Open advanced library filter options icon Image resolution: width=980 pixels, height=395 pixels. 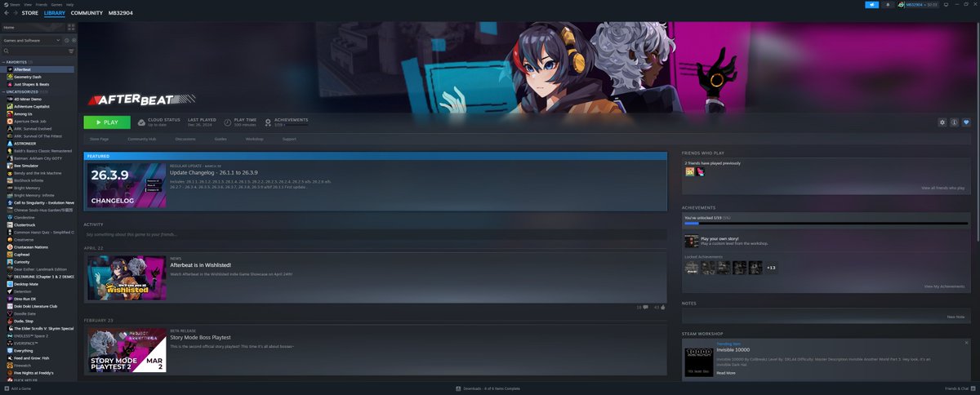[72, 51]
